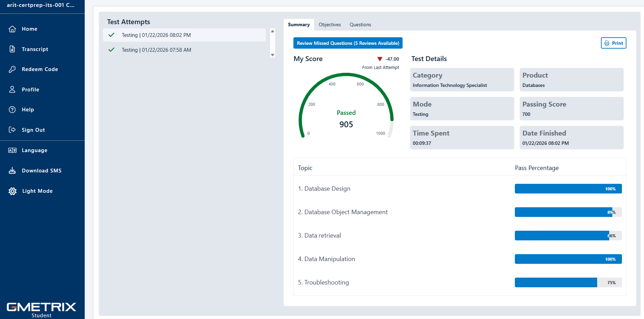
Task: Click the Sign Out arrow icon
Action: click(12, 130)
